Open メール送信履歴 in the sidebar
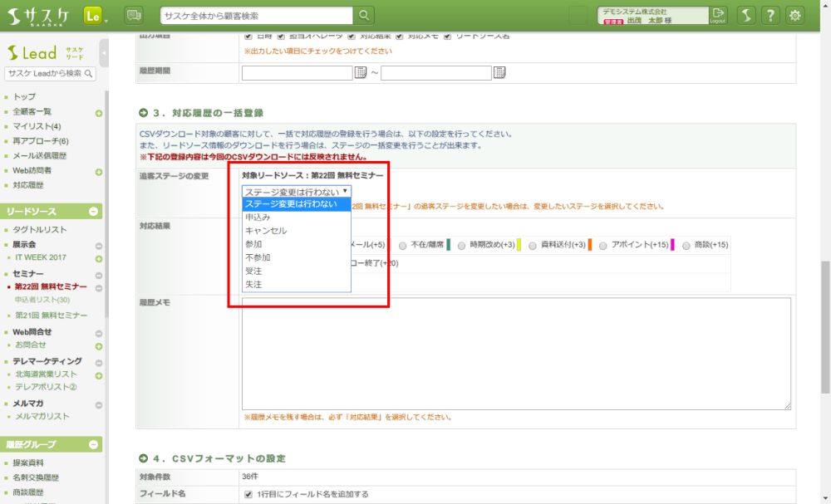 coord(40,155)
